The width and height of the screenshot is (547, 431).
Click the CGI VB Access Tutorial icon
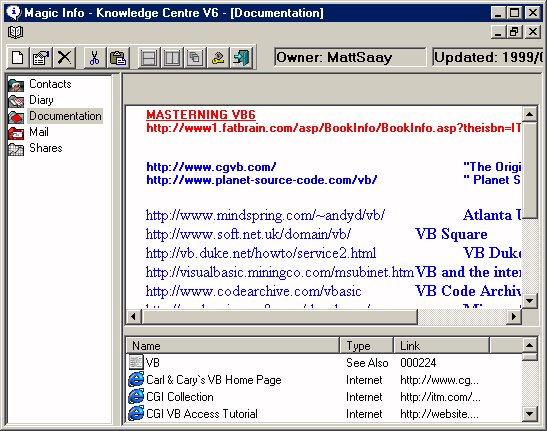136,414
